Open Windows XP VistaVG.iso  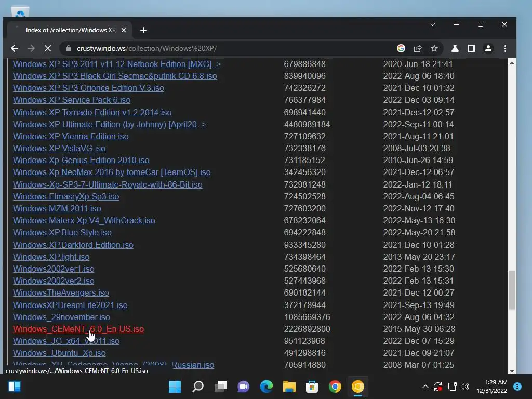(x=59, y=148)
